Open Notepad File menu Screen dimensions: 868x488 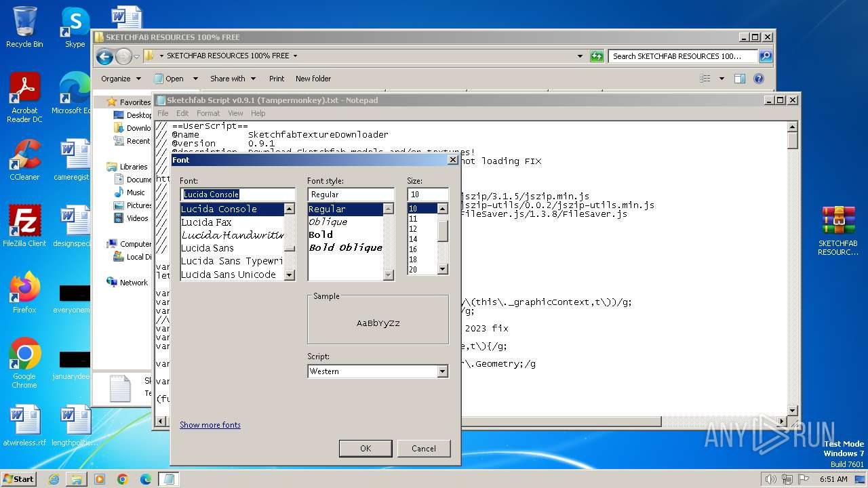(163, 113)
